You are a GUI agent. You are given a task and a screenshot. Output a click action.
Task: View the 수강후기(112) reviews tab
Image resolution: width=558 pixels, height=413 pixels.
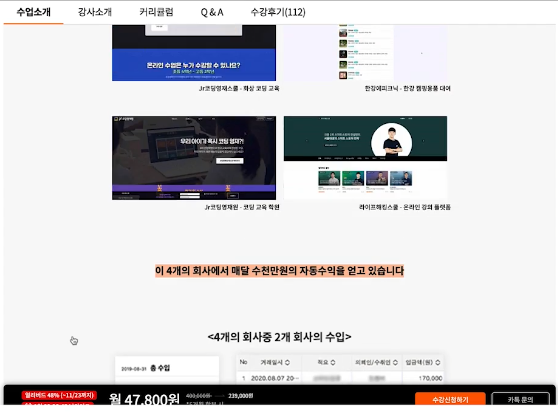pyautogui.click(x=278, y=12)
